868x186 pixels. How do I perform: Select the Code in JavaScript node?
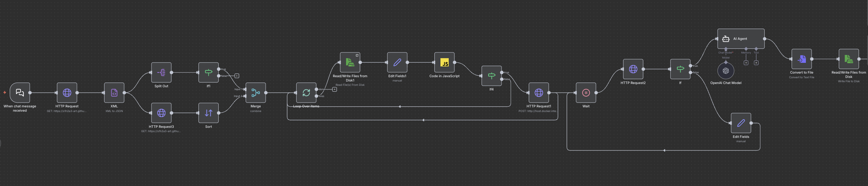point(444,62)
